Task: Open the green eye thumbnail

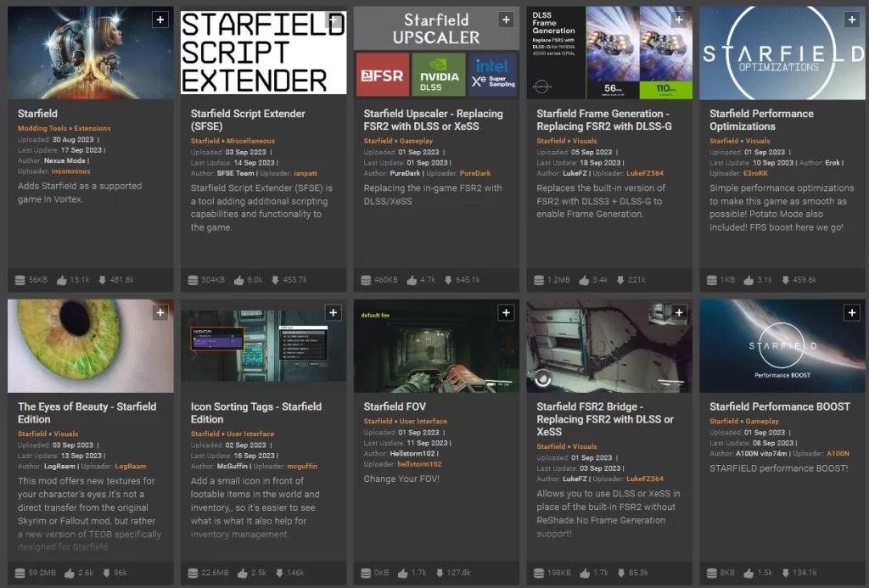Action: (90, 346)
